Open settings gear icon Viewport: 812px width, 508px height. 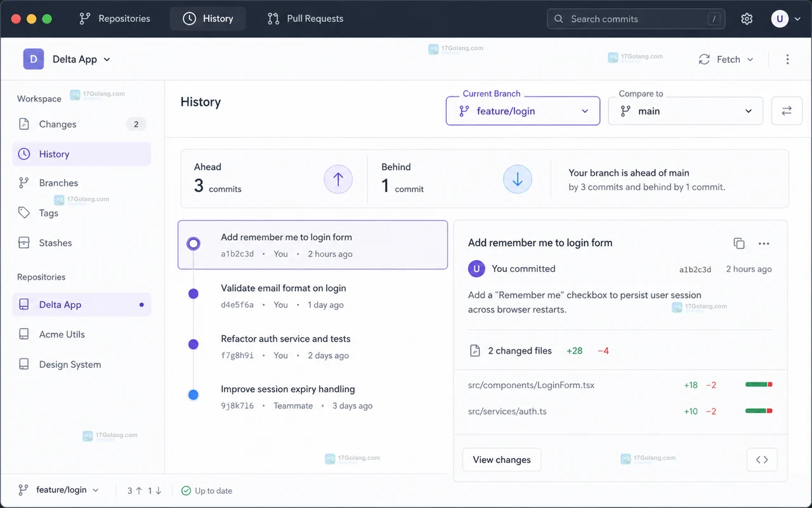(747, 19)
